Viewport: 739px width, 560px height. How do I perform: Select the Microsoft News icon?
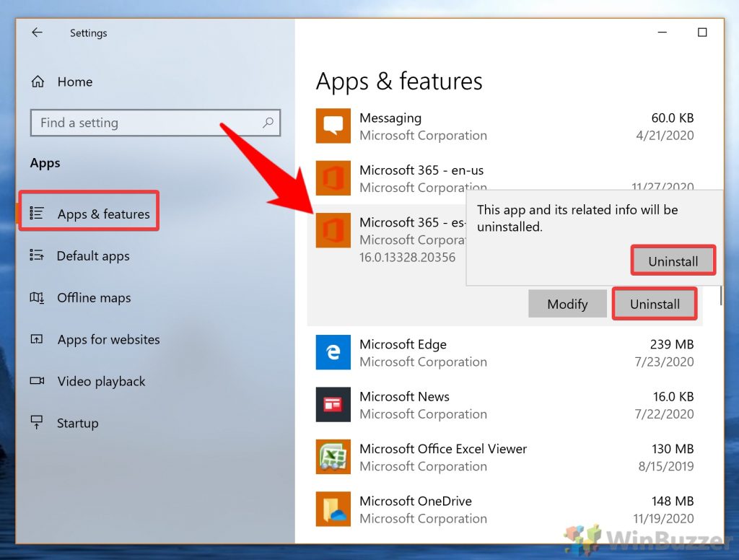[333, 405]
